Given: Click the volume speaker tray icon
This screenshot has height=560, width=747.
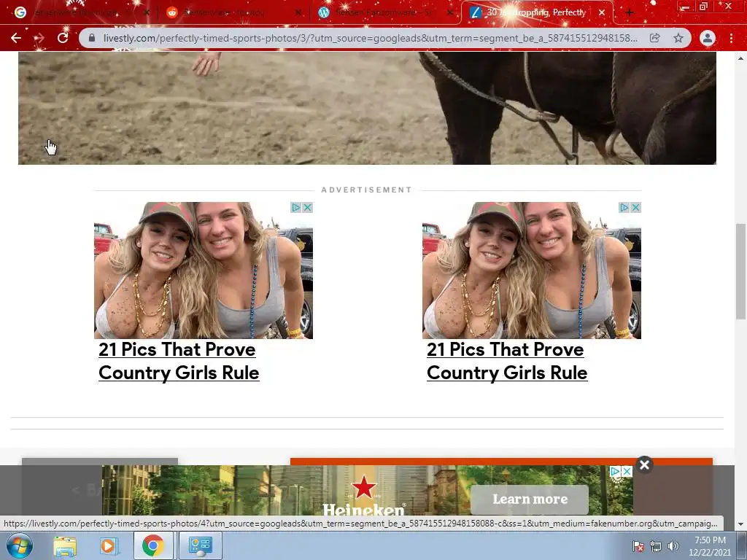Looking at the screenshot, I should (x=673, y=546).
